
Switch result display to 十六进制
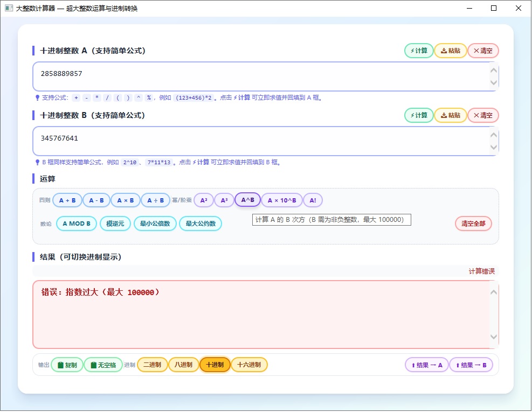249,365
